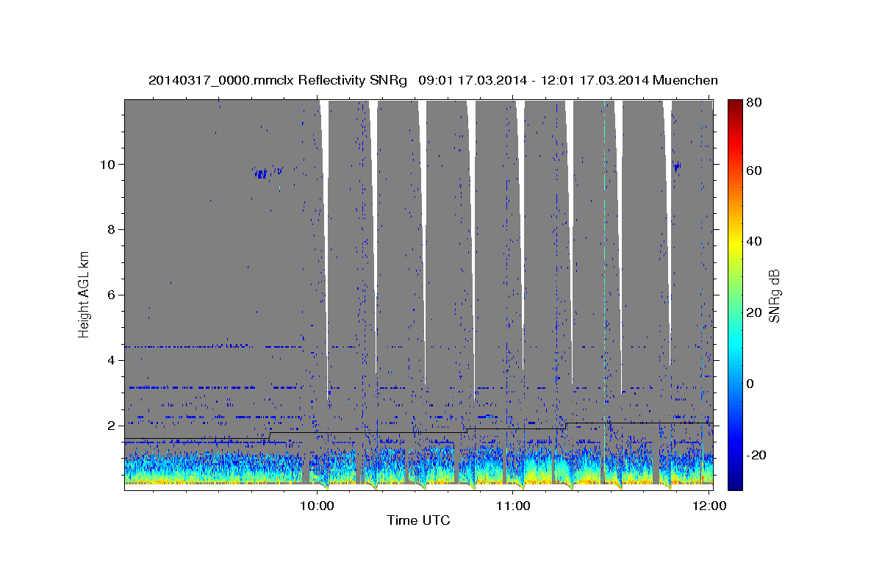Screen dimensions: 882x588
Task: Click the dark blue bottom of the colorbar
Action: 735,483
